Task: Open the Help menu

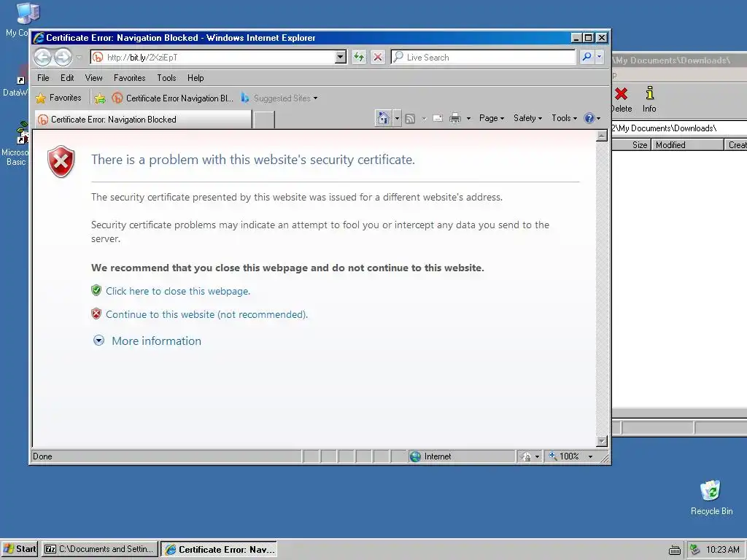Action: [x=196, y=78]
